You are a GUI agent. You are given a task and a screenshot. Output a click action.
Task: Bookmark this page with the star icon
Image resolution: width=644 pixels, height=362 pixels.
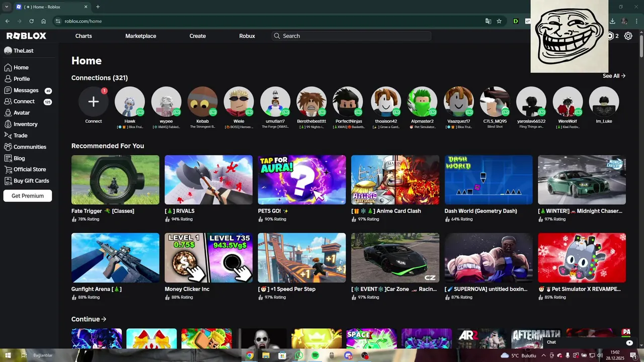pyautogui.click(x=499, y=21)
